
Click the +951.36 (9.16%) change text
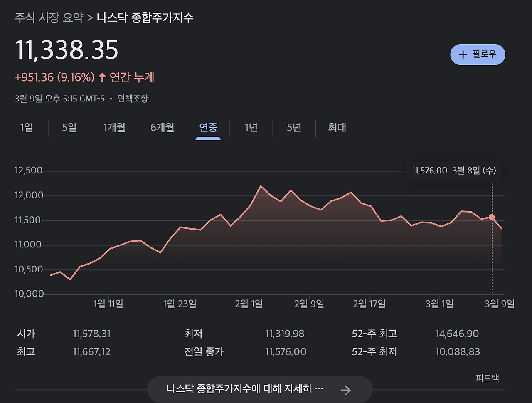54,77
